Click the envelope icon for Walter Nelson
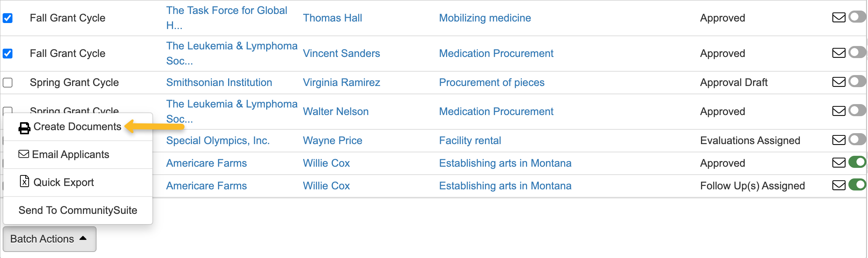868x258 pixels. [x=839, y=111]
